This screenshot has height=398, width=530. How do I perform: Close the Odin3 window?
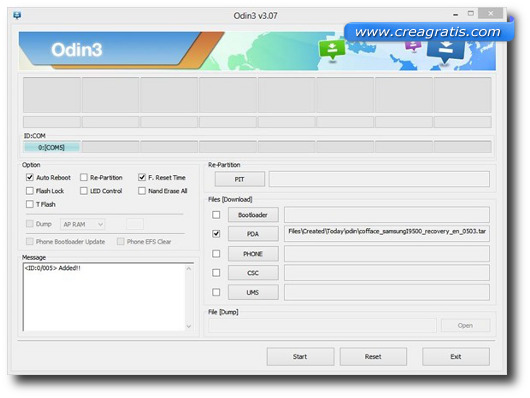pos(491,14)
